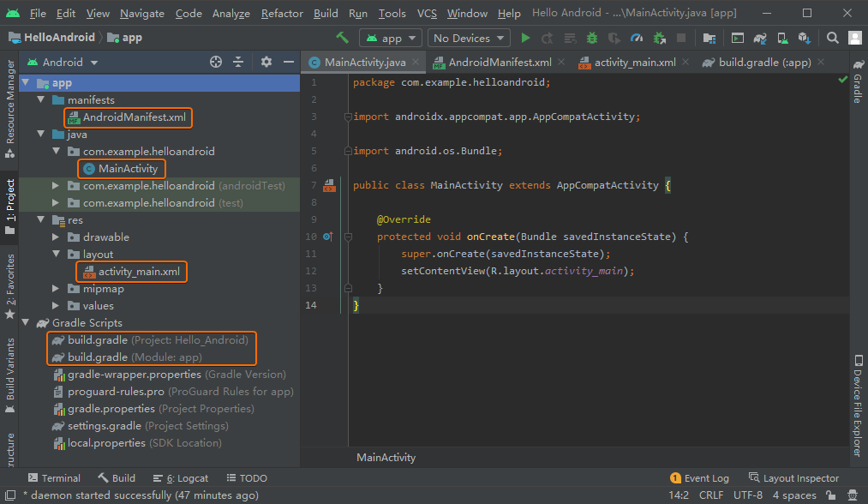Close the MainActivity.java tab

click(x=416, y=62)
